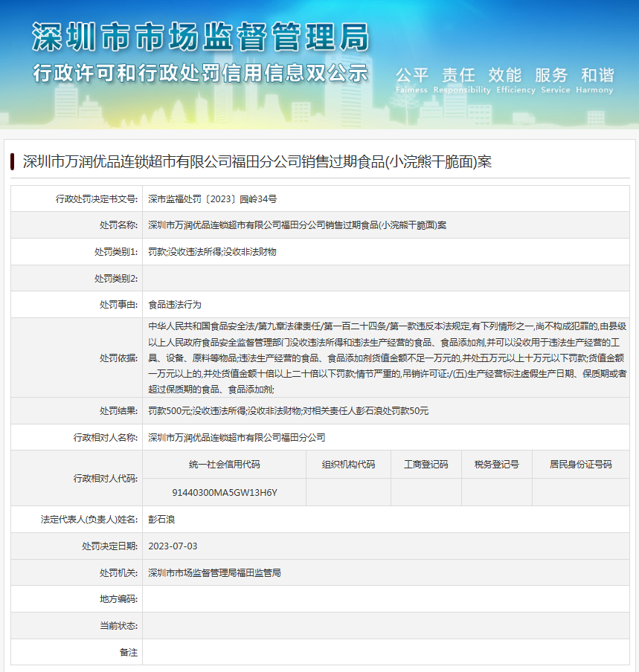Select document number 深市监福处罚〔2023〕园岭34号

[213, 199]
